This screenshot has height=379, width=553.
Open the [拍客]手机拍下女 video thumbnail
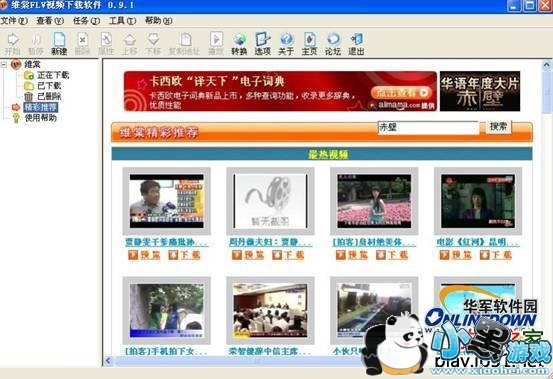(x=166, y=310)
